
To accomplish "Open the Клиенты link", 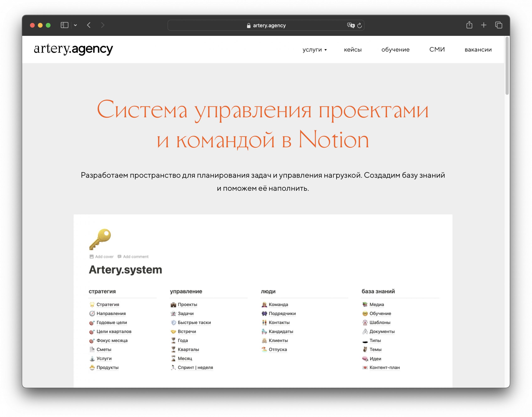I will point(278,340).
